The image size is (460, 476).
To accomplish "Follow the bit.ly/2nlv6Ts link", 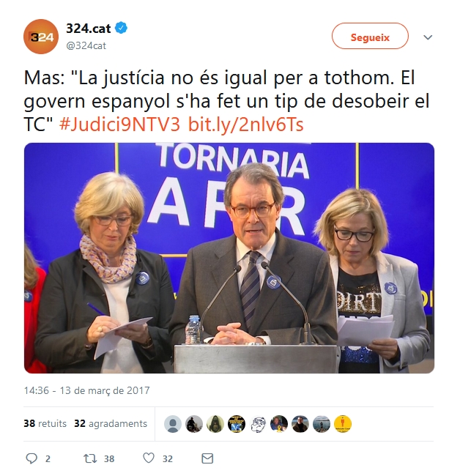I will point(245,124).
